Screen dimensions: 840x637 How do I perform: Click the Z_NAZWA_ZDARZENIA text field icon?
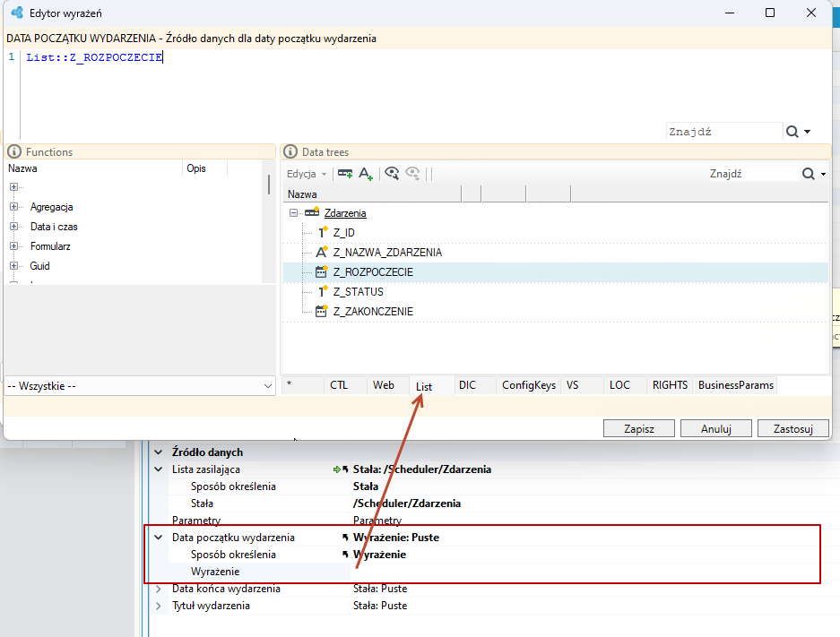(322, 252)
